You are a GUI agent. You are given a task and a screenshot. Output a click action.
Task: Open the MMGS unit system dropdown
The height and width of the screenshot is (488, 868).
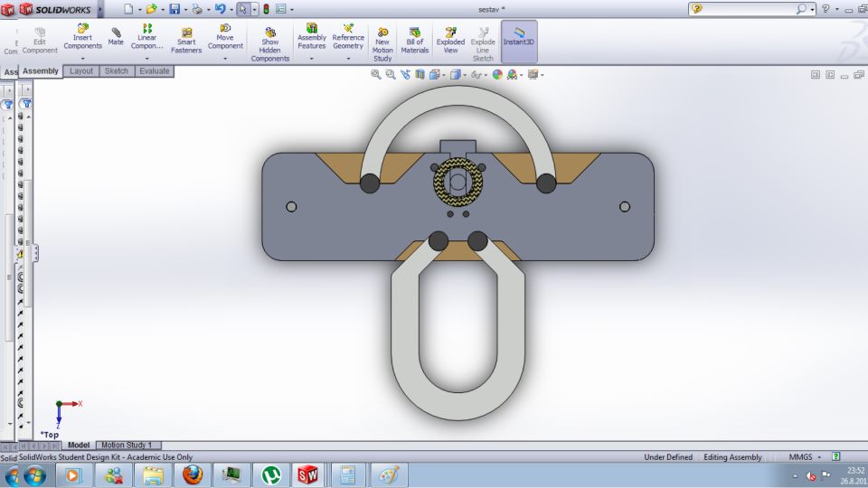[x=819, y=457]
